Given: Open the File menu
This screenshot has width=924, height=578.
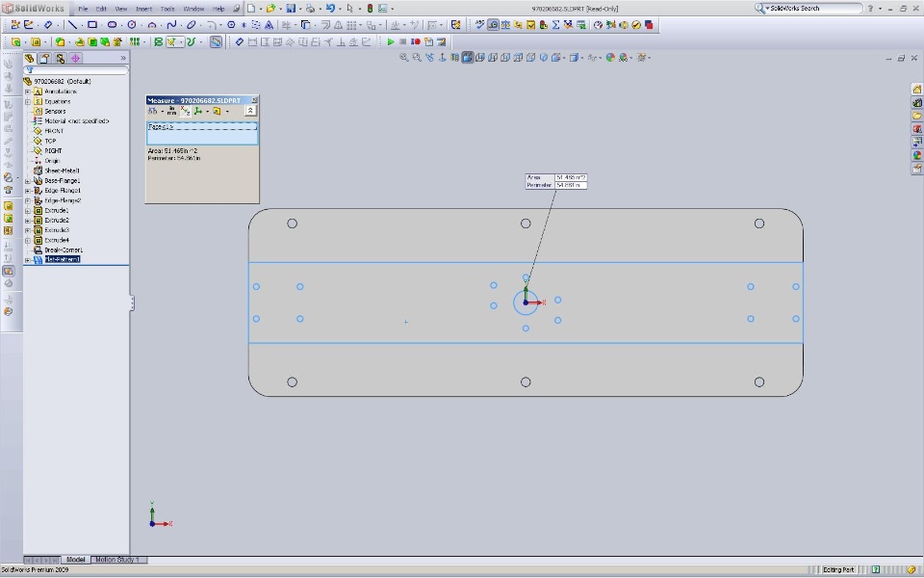Looking at the screenshot, I should tap(83, 9).
